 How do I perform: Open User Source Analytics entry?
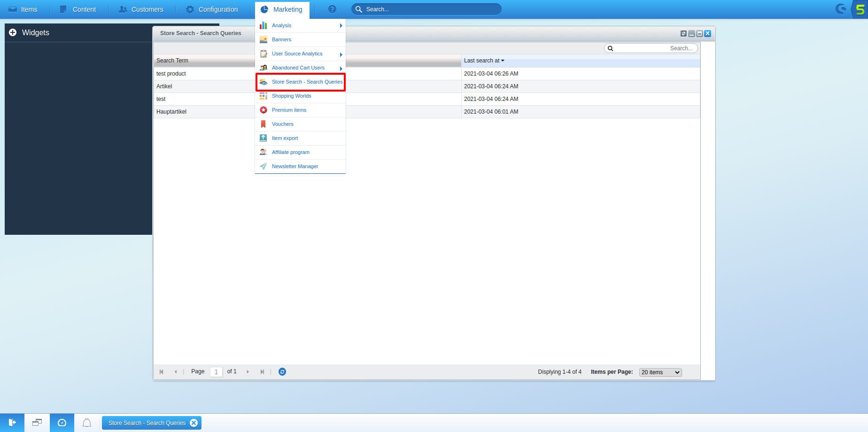pyautogui.click(x=300, y=54)
